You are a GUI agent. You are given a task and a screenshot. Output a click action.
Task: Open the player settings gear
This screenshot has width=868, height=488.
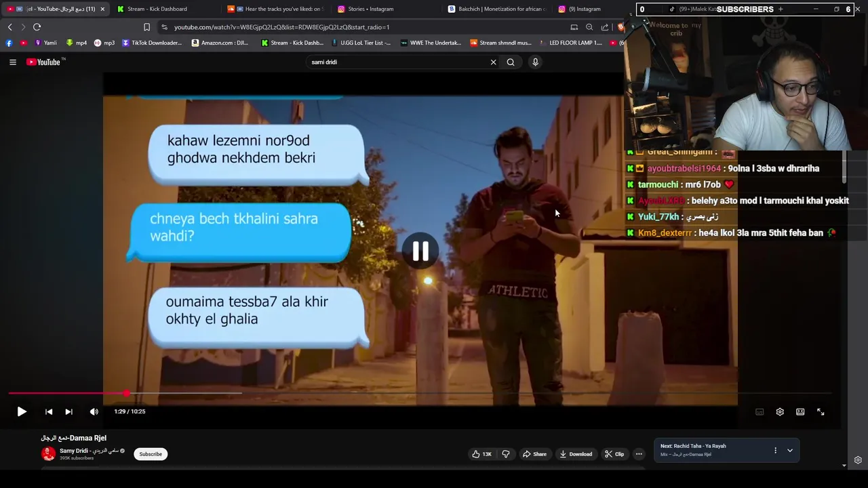tap(780, 411)
